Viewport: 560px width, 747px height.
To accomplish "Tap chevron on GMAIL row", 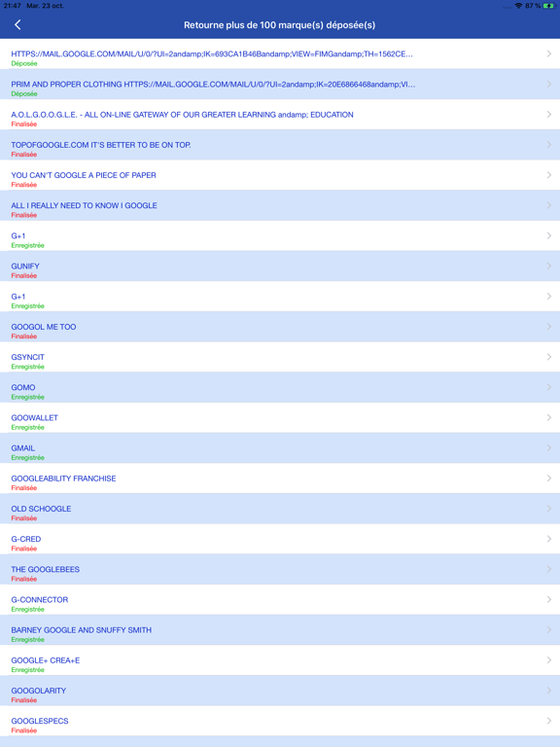I will pyautogui.click(x=549, y=447).
